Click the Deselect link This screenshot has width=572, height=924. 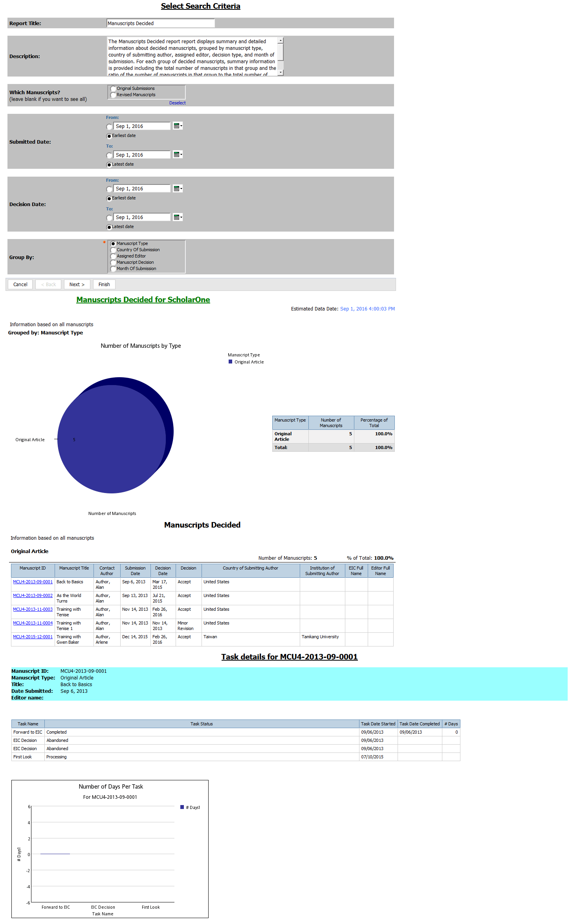pyautogui.click(x=178, y=103)
